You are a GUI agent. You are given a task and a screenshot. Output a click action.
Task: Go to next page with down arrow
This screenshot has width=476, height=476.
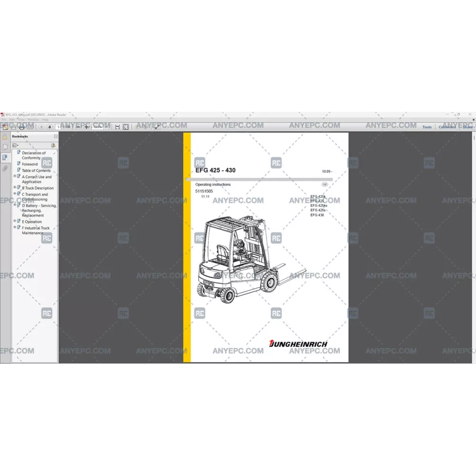pyautogui.click(x=50, y=127)
